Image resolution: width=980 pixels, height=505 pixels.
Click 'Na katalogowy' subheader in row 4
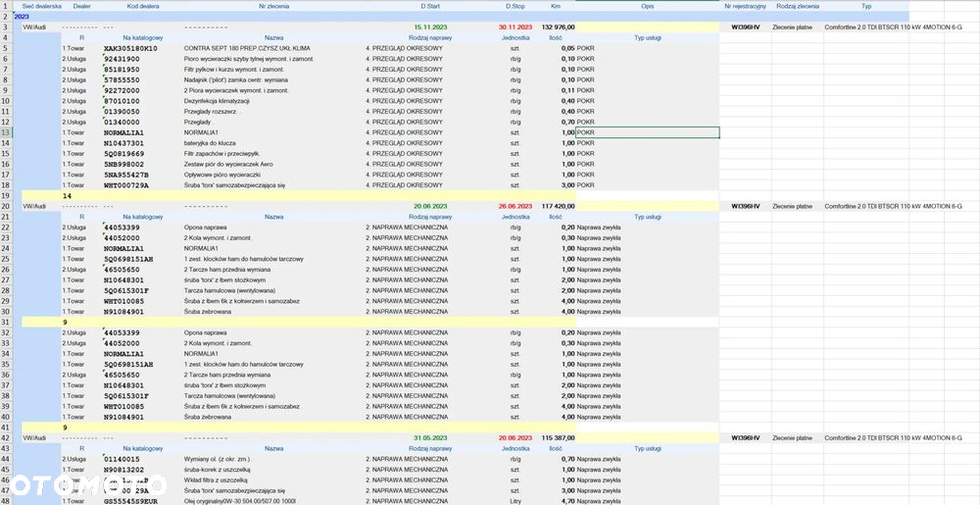click(x=142, y=37)
